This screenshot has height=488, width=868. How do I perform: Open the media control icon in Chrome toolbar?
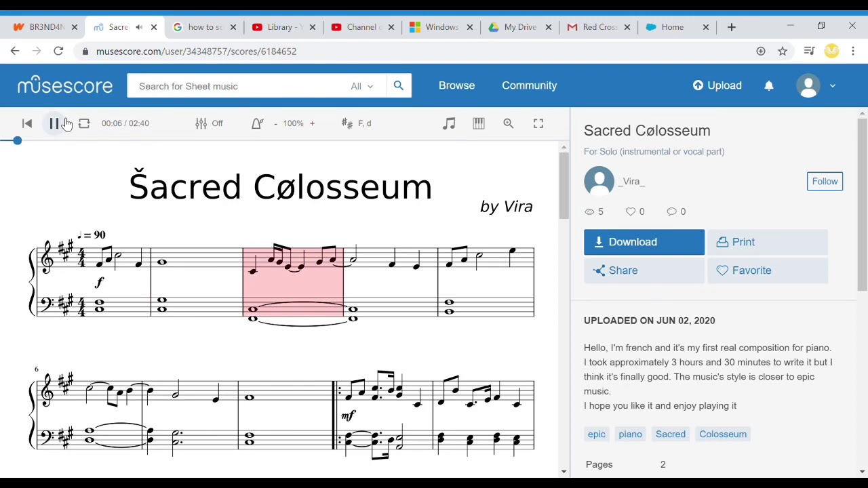(809, 51)
